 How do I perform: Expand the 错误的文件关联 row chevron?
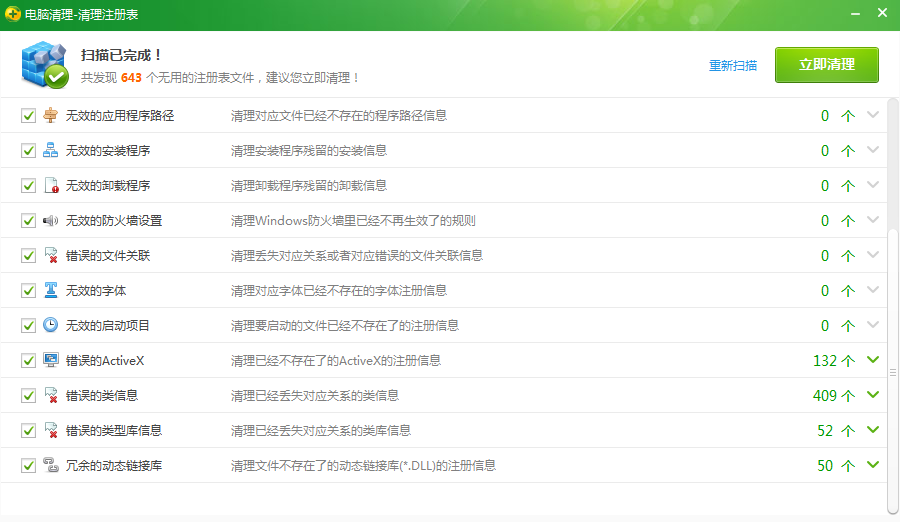coord(873,255)
